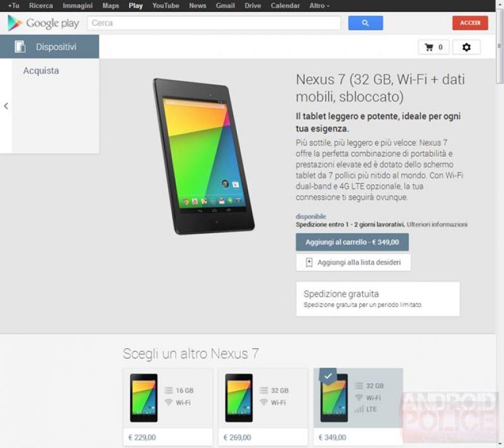Click the left chevron back arrow

point(6,106)
